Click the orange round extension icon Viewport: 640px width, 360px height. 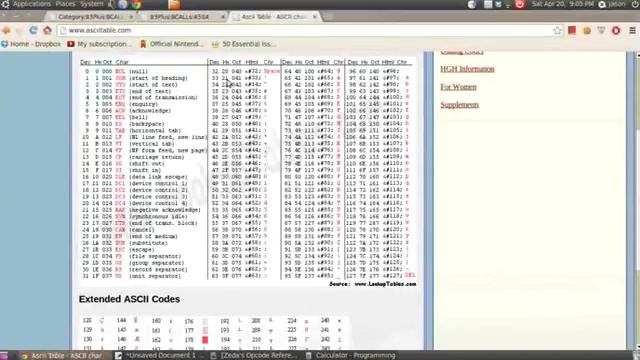(x=587, y=31)
